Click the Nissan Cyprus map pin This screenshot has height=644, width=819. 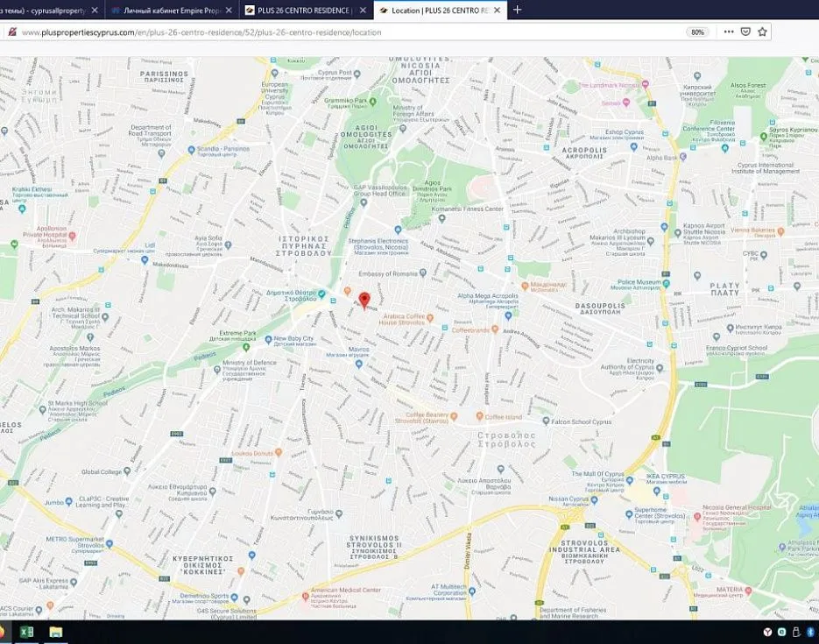pos(594,499)
